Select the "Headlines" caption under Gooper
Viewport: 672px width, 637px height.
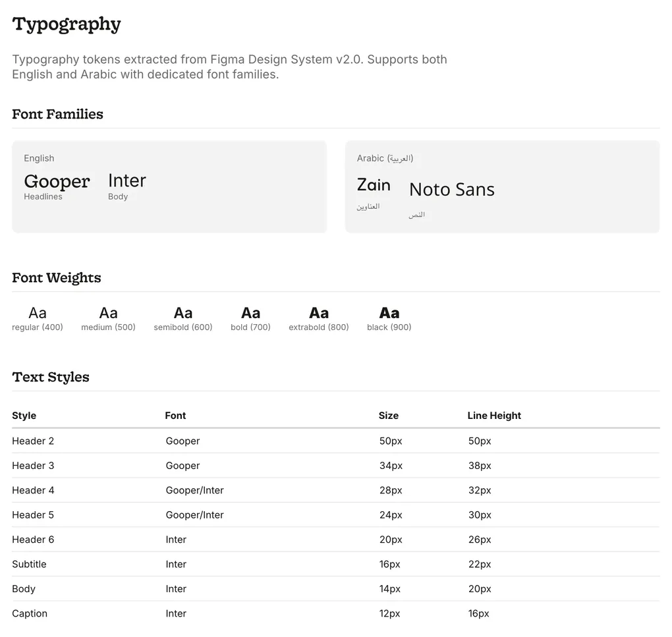point(43,196)
